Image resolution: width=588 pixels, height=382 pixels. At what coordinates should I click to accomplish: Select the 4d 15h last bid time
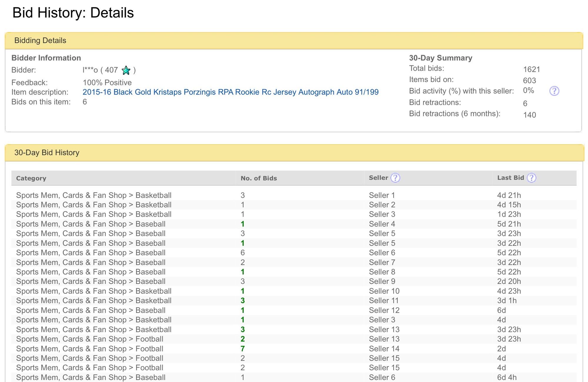click(x=509, y=205)
